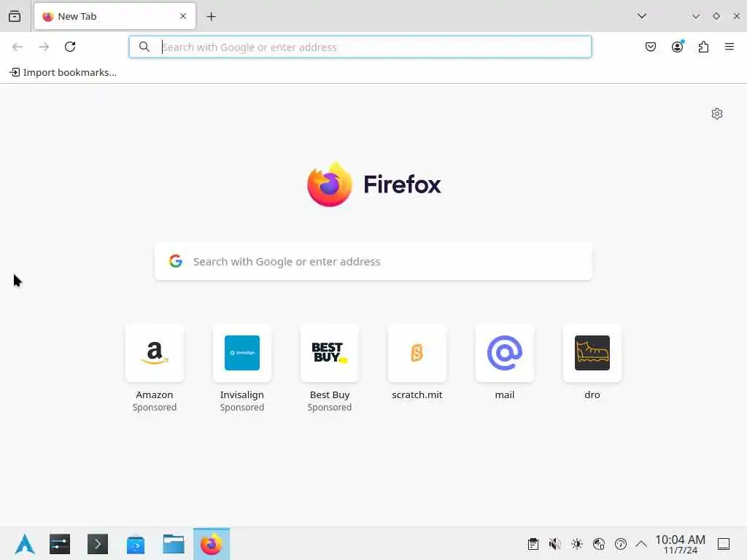Screen dimensions: 747x560
Task: Click the Firefox taskbar icon
Action: (x=212, y=544)
